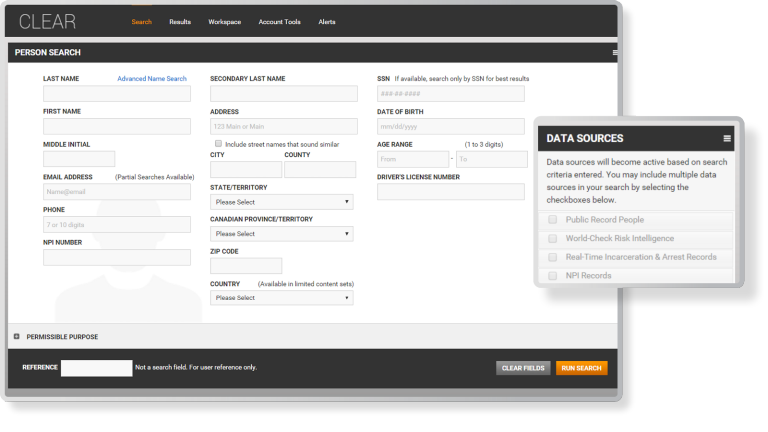Expand the Permissible Purpose section

tap(17, 337)
